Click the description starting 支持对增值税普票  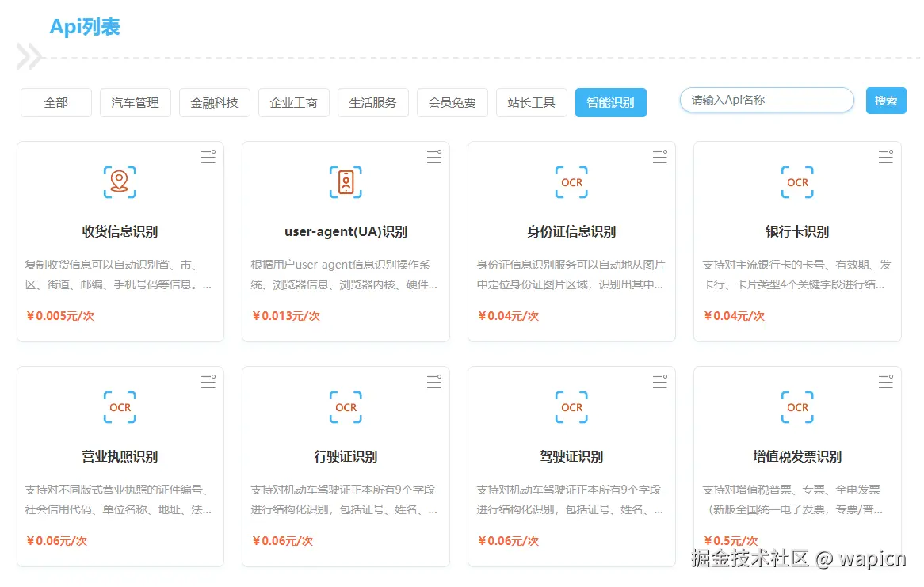[793, 500]
